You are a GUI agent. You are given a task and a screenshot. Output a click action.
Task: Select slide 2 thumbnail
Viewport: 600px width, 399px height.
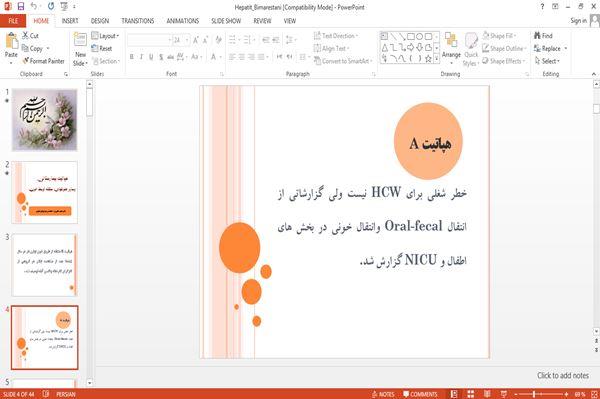[x=45, y=192]
